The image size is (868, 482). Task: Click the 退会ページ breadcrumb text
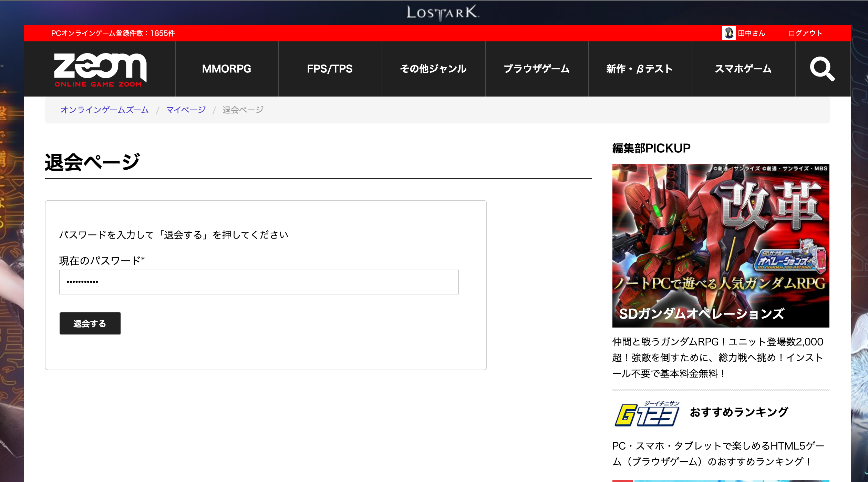coord(243,110)
